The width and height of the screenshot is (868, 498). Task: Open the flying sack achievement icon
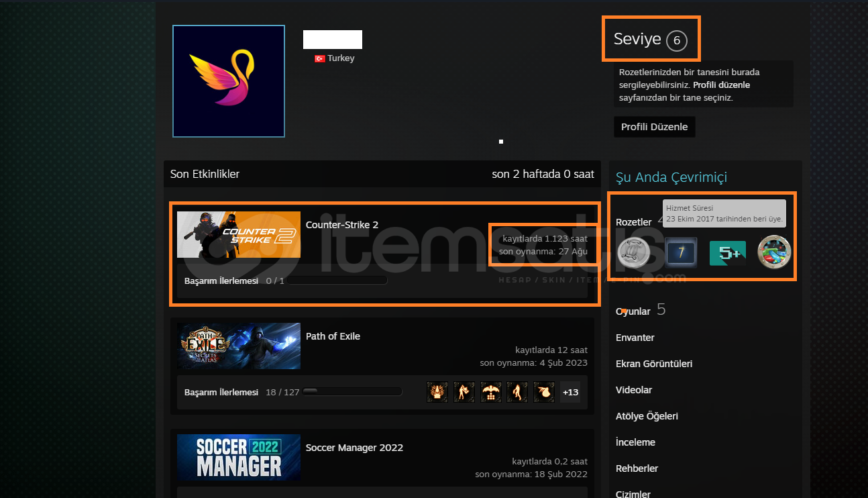(x=544, y=392)
